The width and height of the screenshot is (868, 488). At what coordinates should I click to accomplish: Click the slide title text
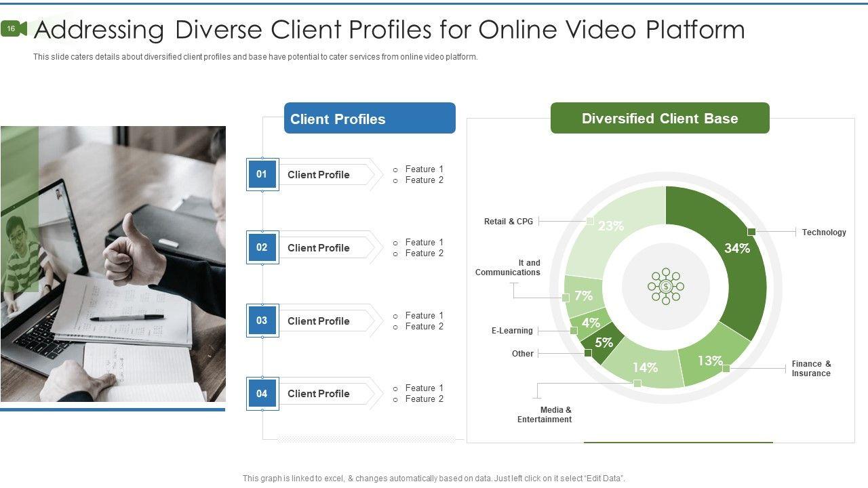[389, 30]
